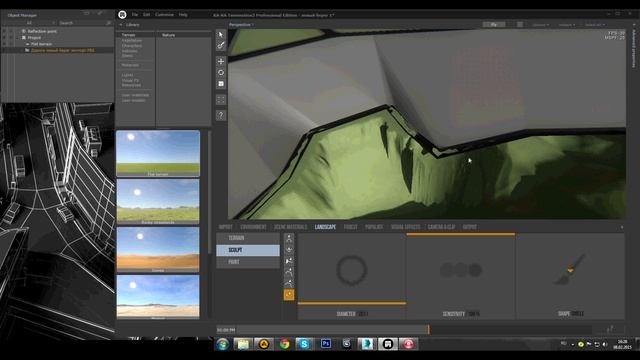Toggle second checkbox of Reflection point row
Image resolution: width=640 pixels, height=360 pixels.
[x=11, y=31]
